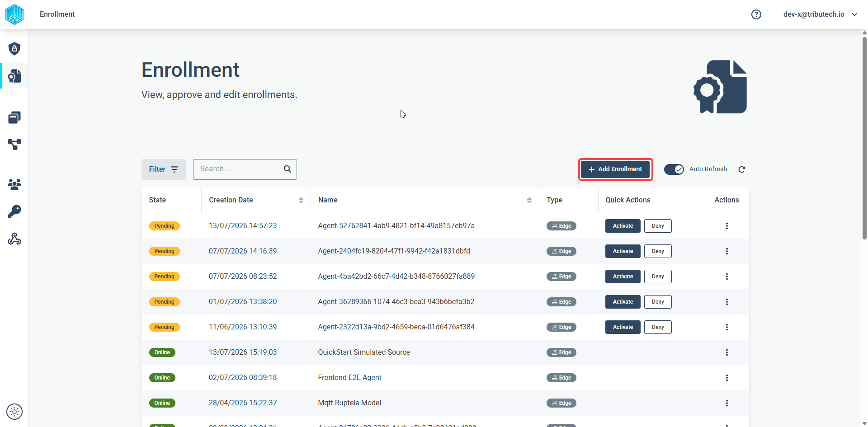Click Edge type badge of QuickStart Simulated Source

tap(561, 352)
